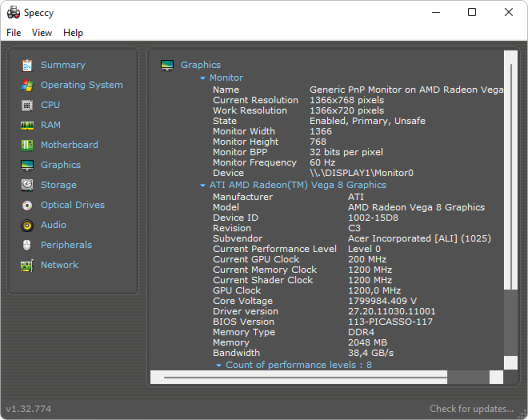This screenshot has width=528, height=420.
Task: Click the Graphics monitor icon in sidebar
Action: [x=27, y=165]
